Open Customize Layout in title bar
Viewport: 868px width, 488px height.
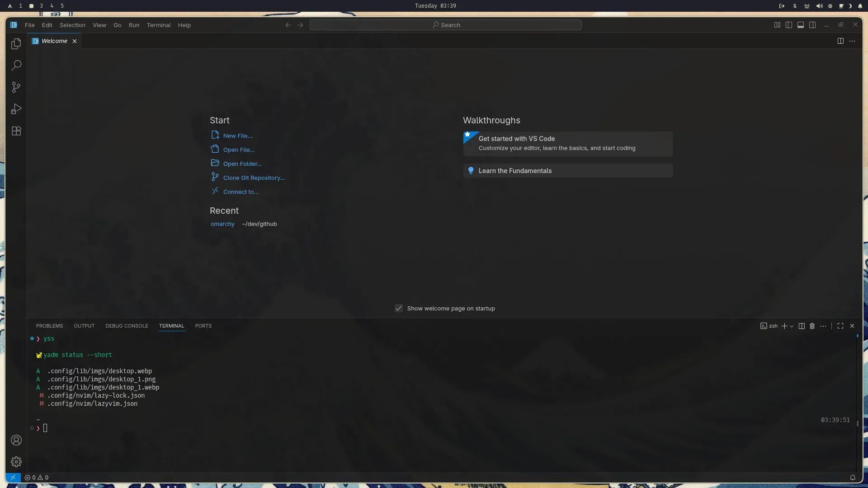pyautogui.click(x=777, y=25)
